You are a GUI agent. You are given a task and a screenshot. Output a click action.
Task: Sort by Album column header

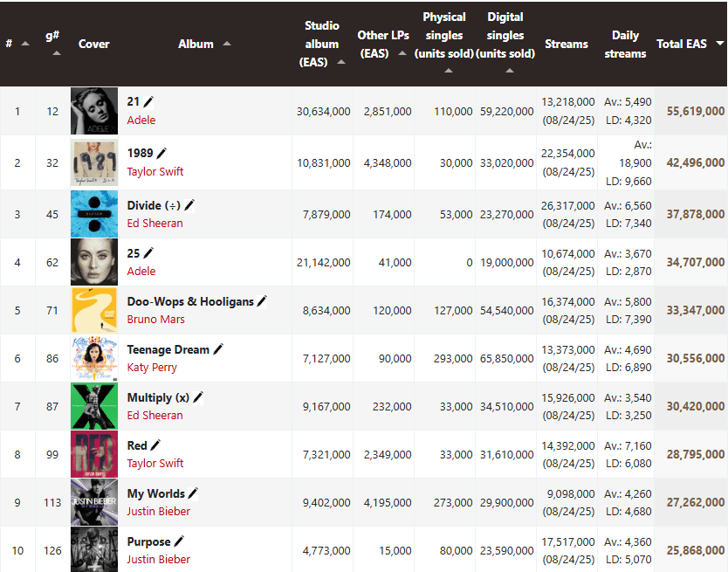click(x=204, y=44)
